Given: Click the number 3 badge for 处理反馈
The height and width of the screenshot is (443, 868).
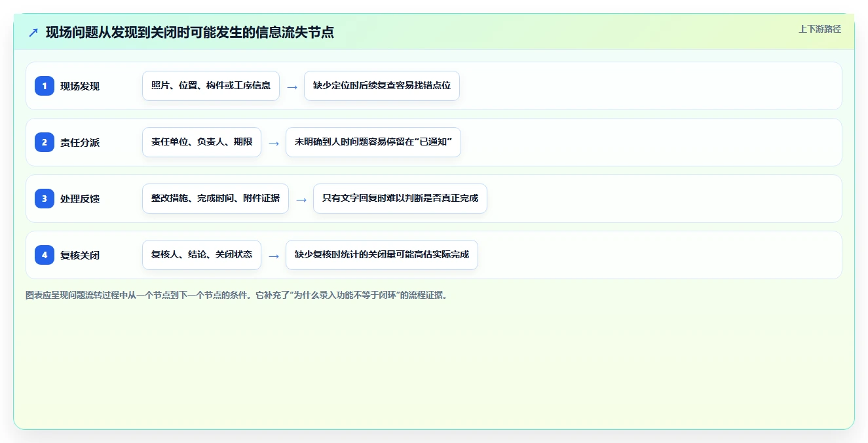Looking at the screenshot, I should pos(45,199).
